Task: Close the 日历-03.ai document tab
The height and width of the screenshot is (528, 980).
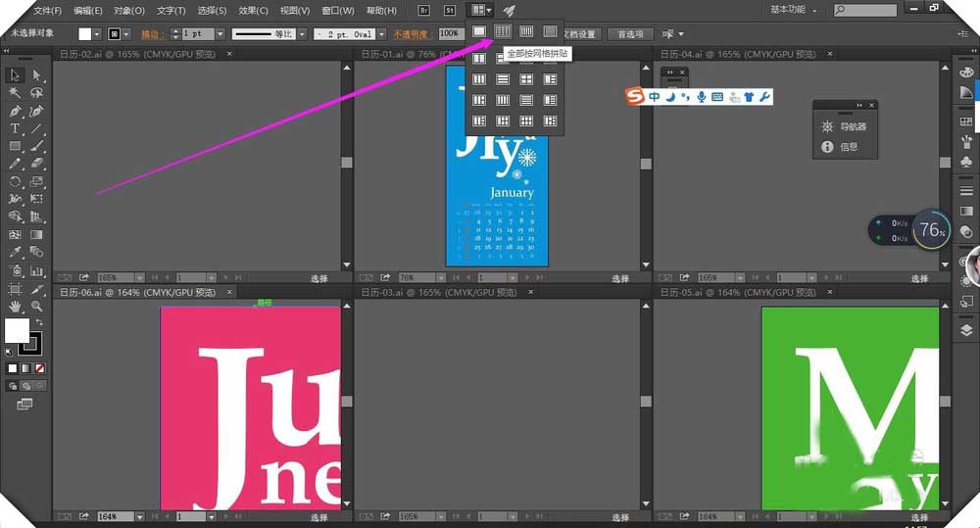Action: click(x=530, y=292)
